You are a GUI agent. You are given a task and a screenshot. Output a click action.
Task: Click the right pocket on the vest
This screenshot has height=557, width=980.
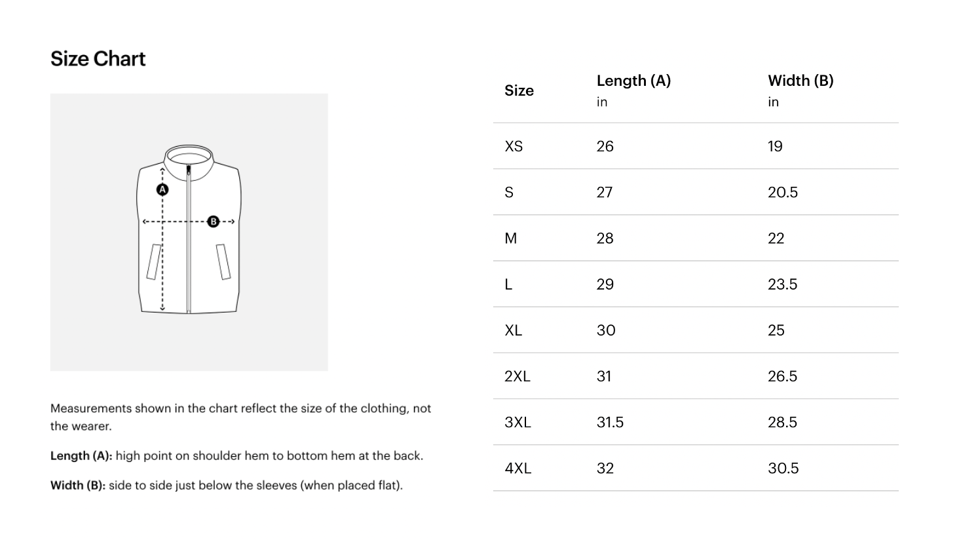[223, 261]
